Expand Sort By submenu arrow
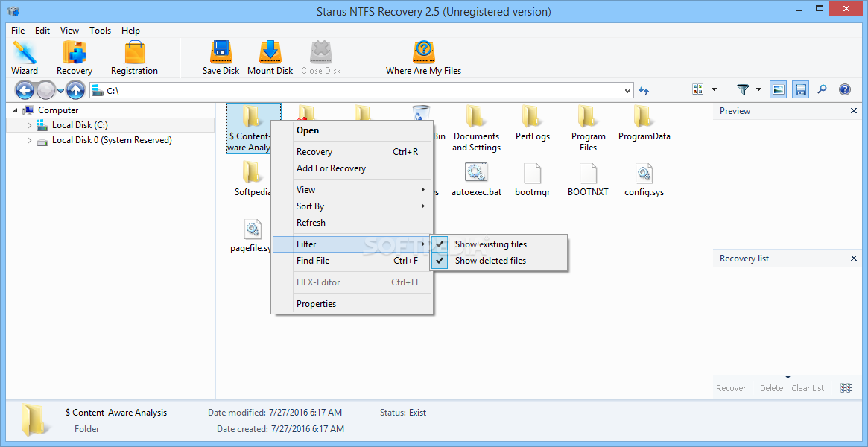The height and width of the screenshot is (447, 868). coord(423,206)
